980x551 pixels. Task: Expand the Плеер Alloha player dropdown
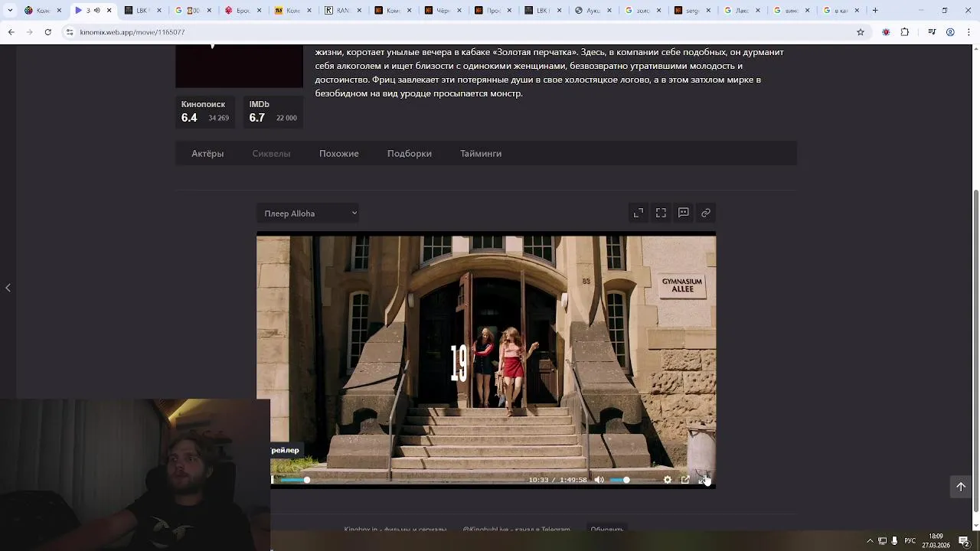tap(308, 214)
